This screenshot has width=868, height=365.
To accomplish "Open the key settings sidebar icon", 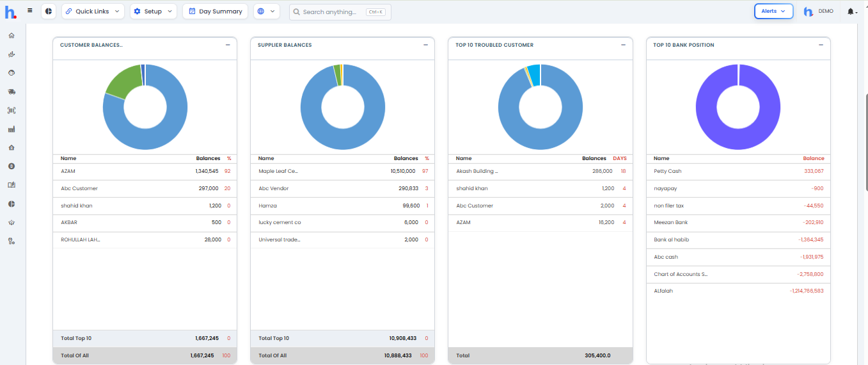I will click(12, 241).
